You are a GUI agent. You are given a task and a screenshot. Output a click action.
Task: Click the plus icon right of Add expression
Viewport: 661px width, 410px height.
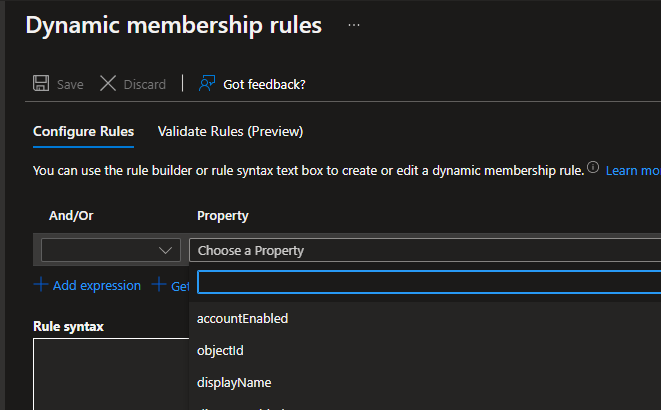159,285
